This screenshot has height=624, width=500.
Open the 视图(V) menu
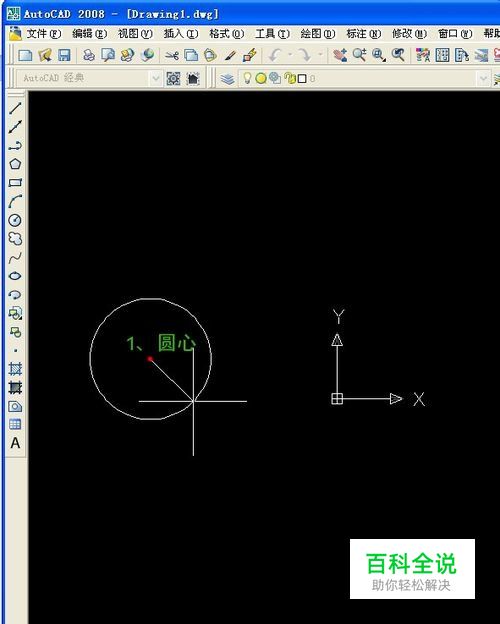click(x=135, y=34)
